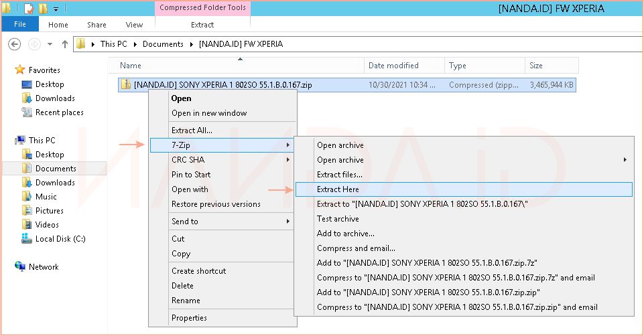
Task: Open the Pictures folder in sidebar
Action: pos(49,211)
